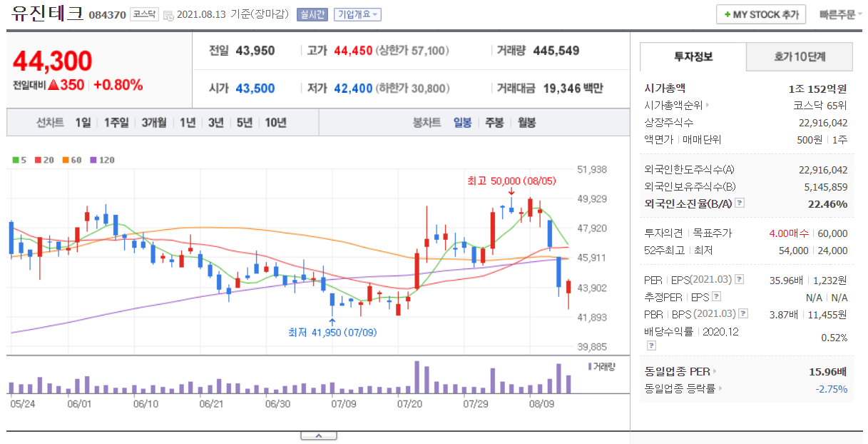The width and height of the screenshot is (868, 444).
Task: Click the 07/20 date label on chart
Action: (409, 403)
